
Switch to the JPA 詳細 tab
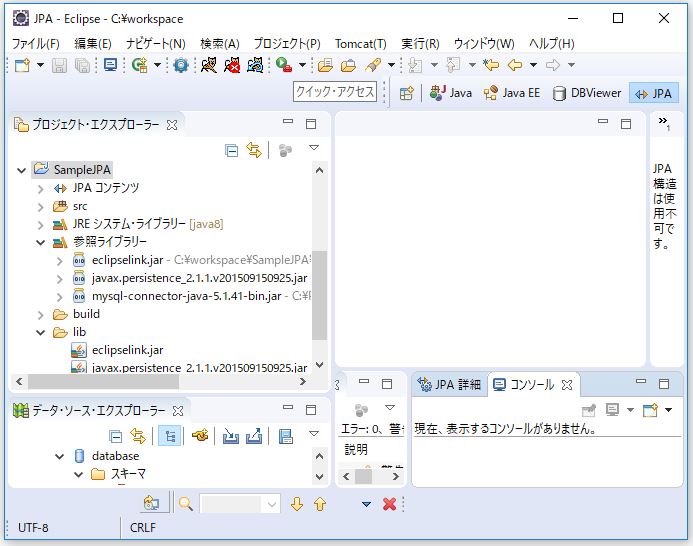pyautogui.click(x=449, y=385)
